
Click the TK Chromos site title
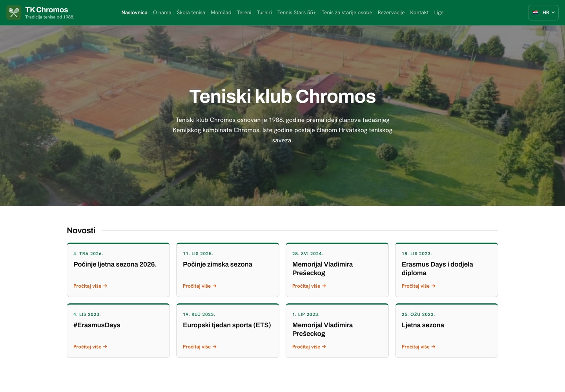47,10
